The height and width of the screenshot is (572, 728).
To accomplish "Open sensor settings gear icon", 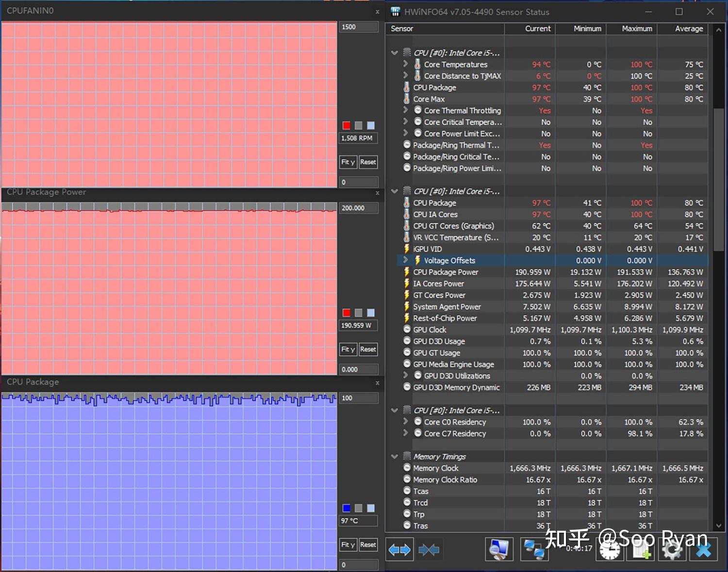I will coord(672,550).
